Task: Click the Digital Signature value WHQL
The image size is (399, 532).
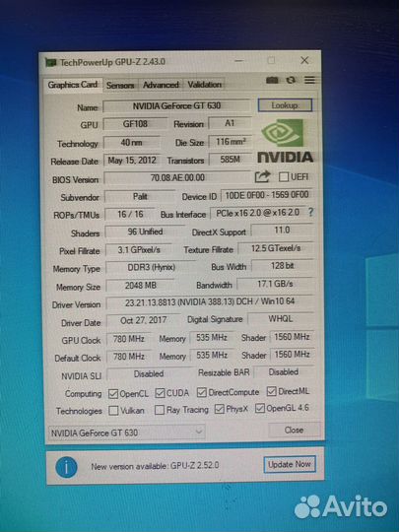Action: 280,319
